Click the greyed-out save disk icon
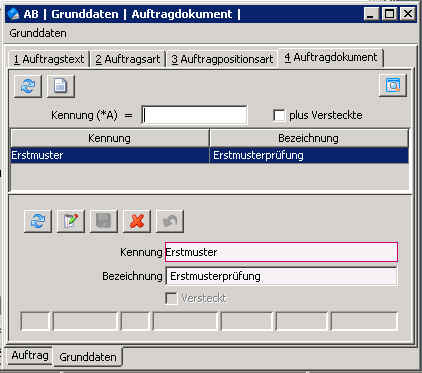 coord(104,221)
